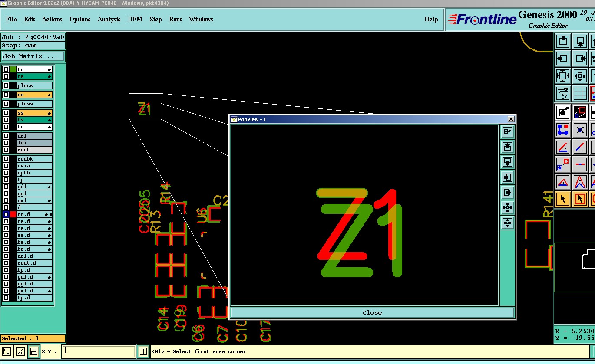This screenshot has height=364, width=595.
Task: Open the wrench and palette display settings icon
Action: tap(563, 93)
